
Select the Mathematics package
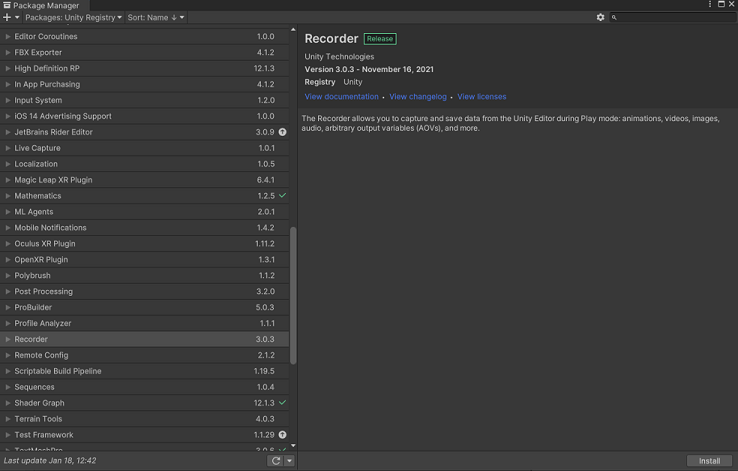(144, 196)
